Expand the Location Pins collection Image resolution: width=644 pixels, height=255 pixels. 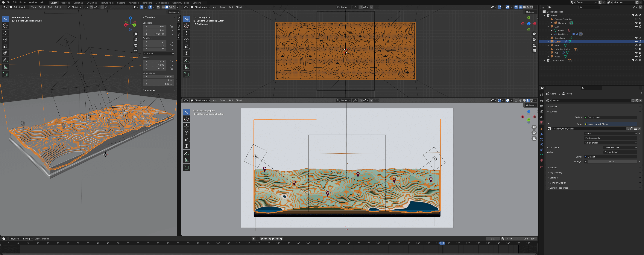pos(545,60)
